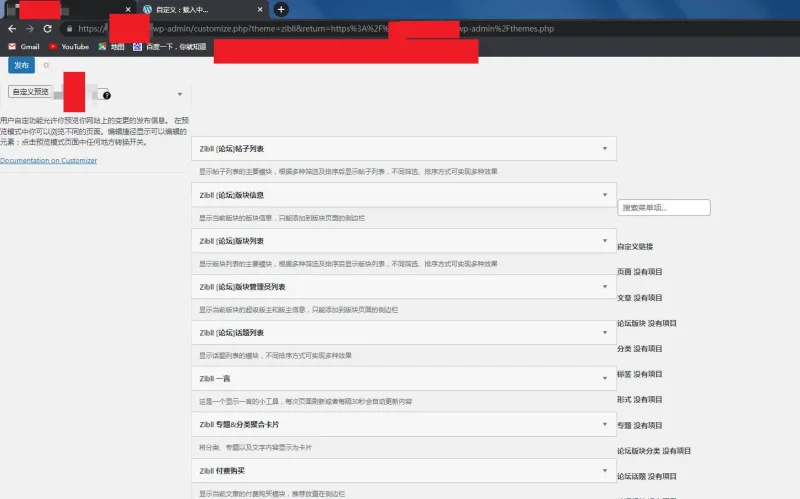Screen dimensions: 800x499
Task: Click the 帖子列表 description starting 显示帖子列表的主要模块
Action: (x=348, y=171)
